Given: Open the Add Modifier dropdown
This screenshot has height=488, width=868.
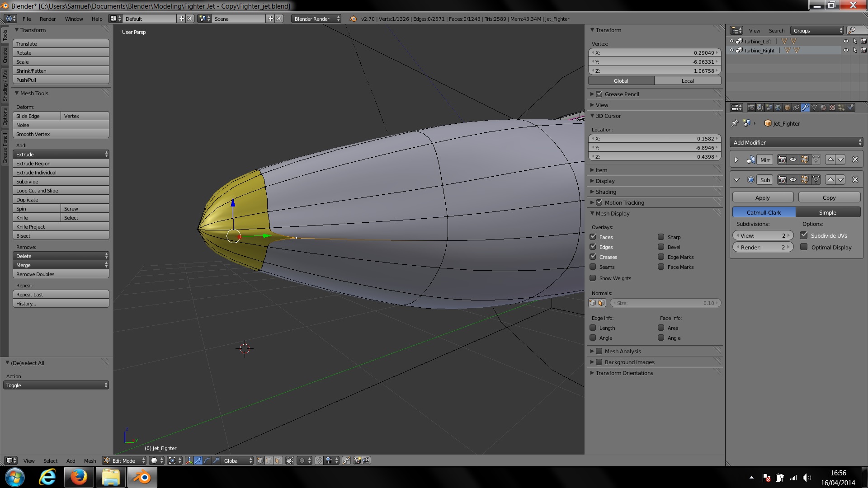Looking at the screenshot, I should (x=796, y=142).
